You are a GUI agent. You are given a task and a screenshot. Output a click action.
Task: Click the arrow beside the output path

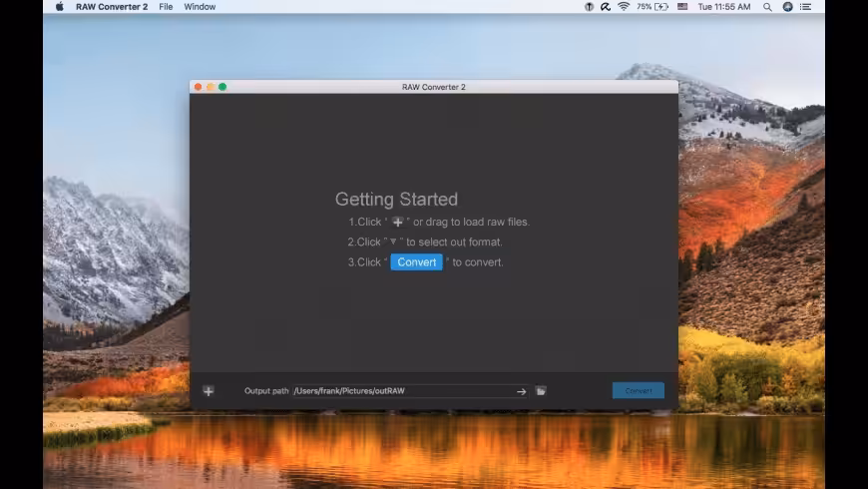(522, 391)
